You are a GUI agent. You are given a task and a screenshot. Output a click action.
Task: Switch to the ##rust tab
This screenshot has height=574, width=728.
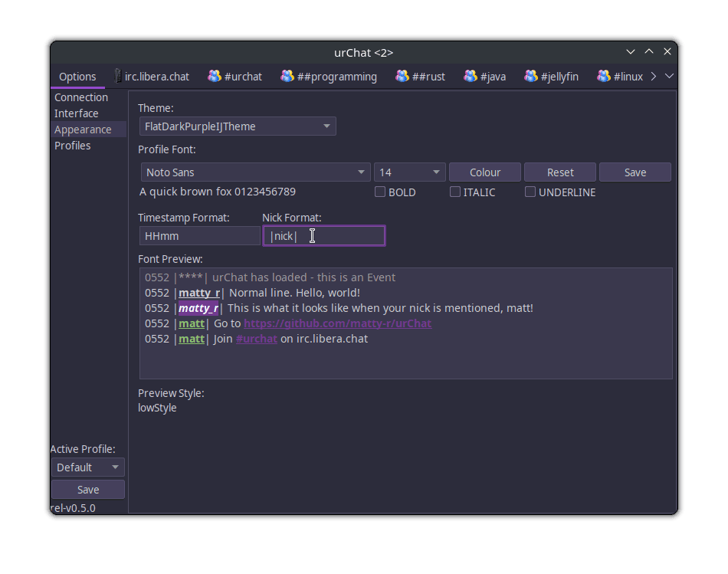point(420,77)
